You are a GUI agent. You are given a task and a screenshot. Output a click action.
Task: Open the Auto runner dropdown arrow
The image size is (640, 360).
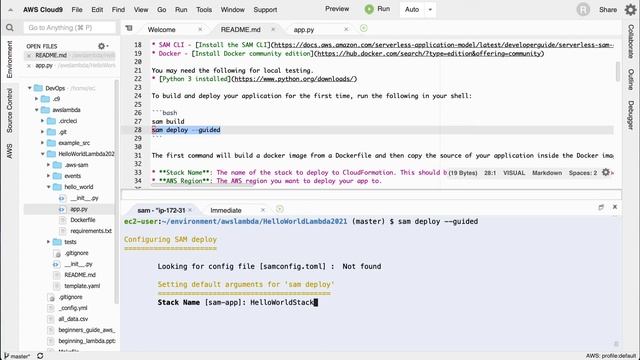pyautogui.click(x=430, y=9)
